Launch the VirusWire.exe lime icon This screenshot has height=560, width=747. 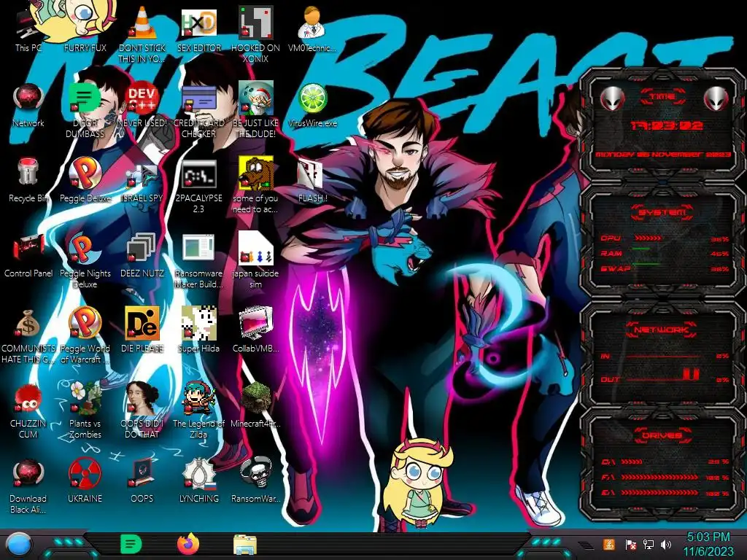click(312, 105)
